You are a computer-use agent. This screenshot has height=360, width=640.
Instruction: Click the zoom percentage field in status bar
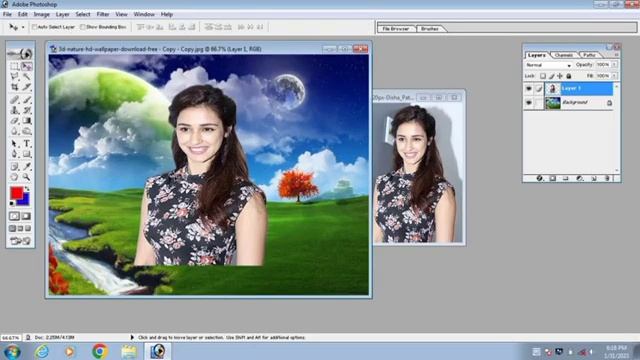click(11, 338)
